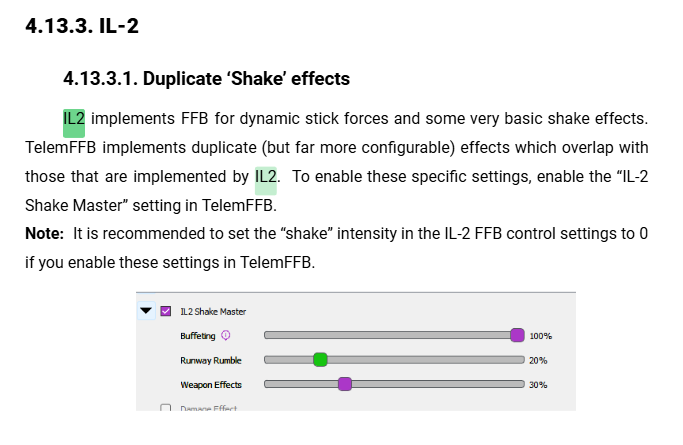Click the green Runway Rumble slider handle
This screenshot has height=445, width=683.
tap(320, 360)
